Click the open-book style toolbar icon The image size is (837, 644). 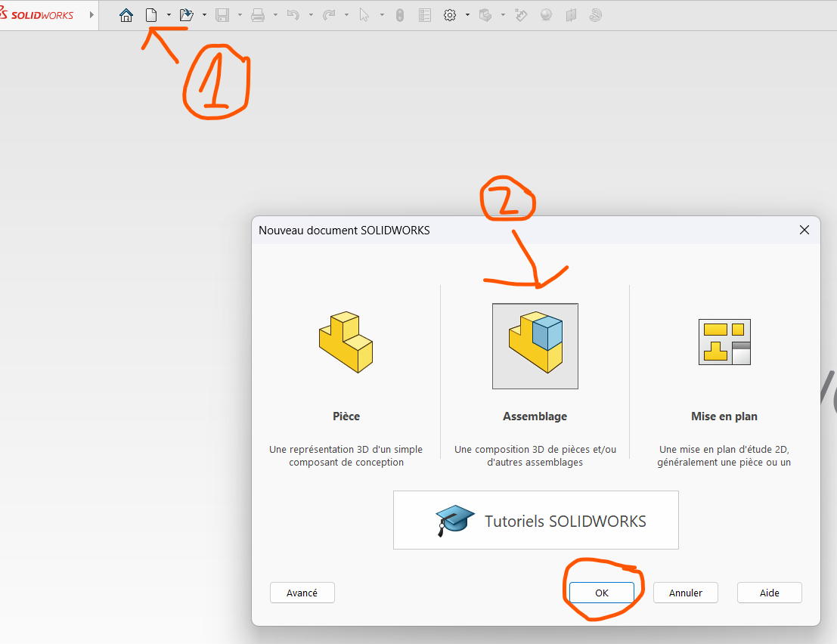pos(571,15)
